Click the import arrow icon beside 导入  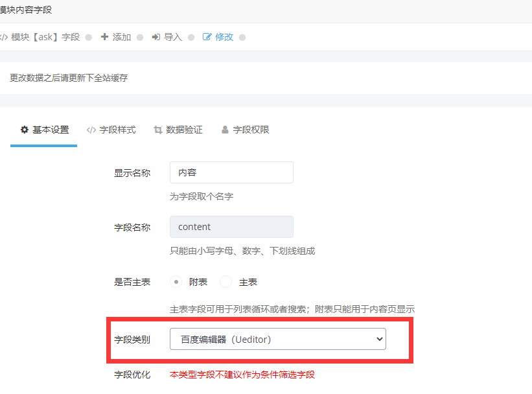click(156, 37)
